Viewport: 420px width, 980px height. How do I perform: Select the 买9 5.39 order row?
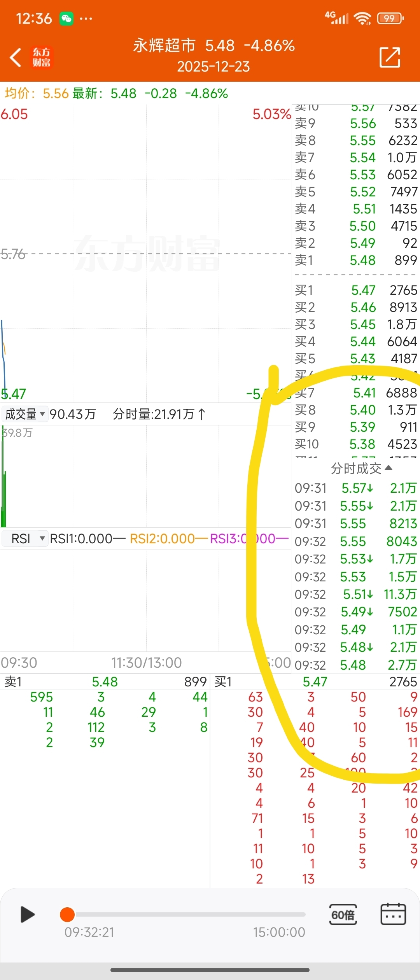[356, 427]
